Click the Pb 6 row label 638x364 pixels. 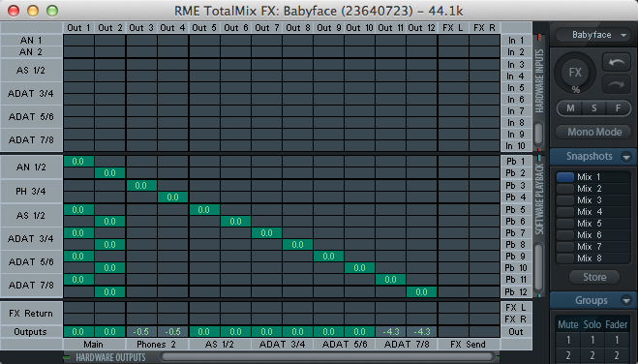click(x=516, y=222)
